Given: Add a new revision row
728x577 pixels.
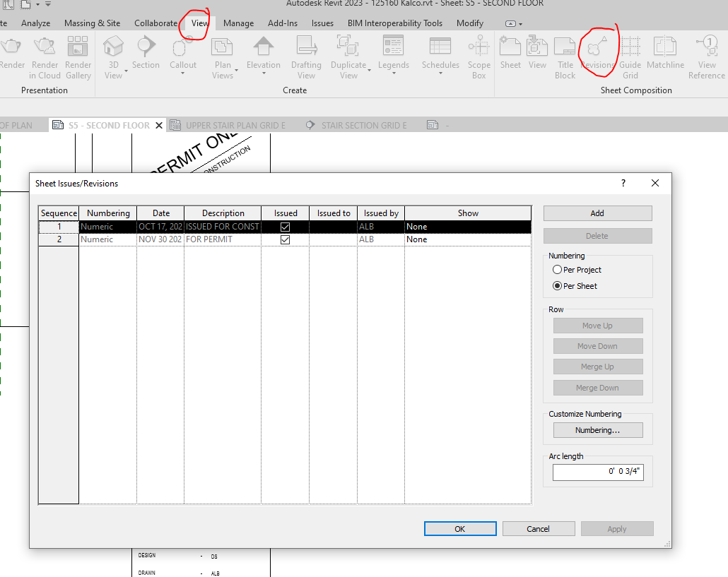Looking at the screenshot, I should (x=597, y=213).
